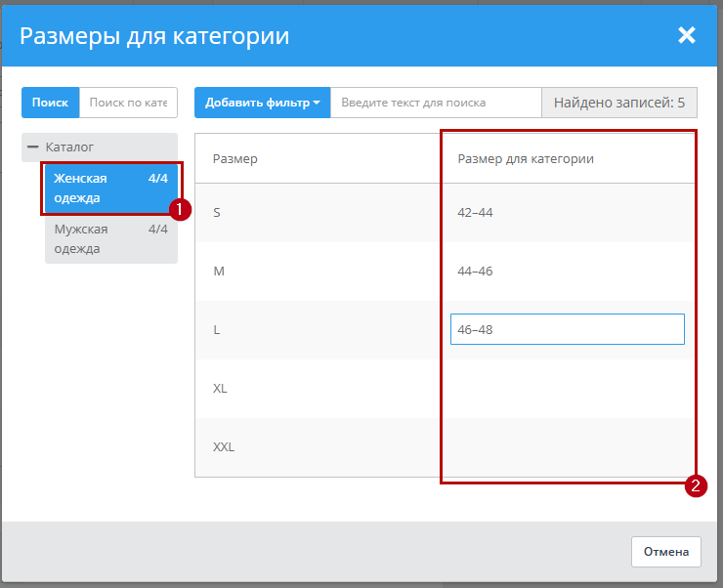Focus the category search field in sidebar
723x588 pixels.
point(127,103)
